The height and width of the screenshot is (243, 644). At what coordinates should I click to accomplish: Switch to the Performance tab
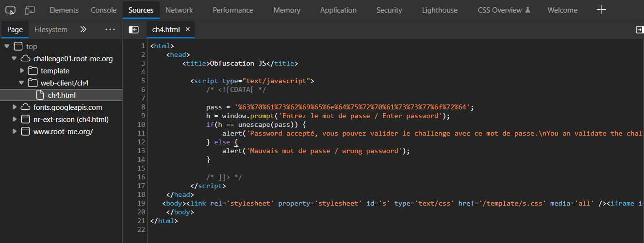(233, 10)
